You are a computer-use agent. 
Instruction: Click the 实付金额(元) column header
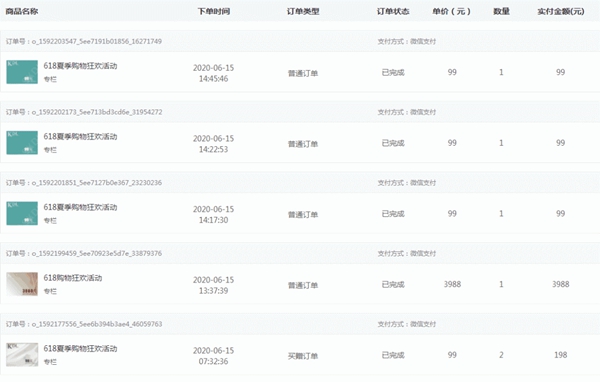[x=561, y=11]
